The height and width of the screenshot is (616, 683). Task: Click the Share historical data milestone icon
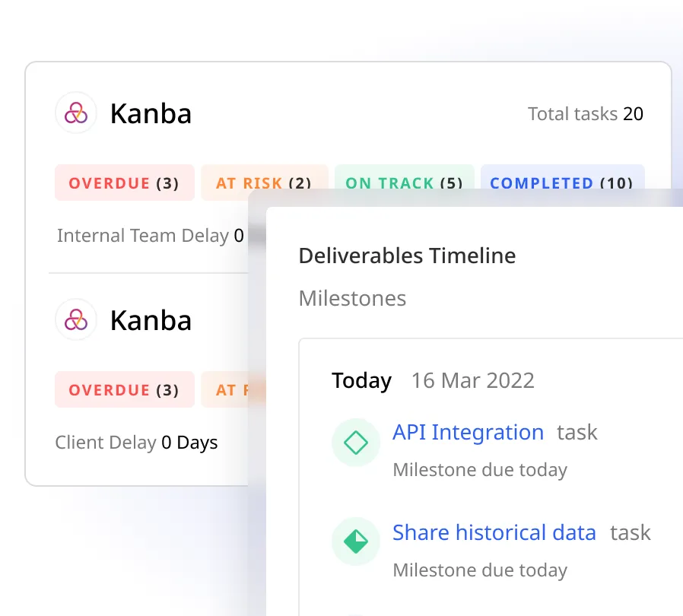(355, 541)
